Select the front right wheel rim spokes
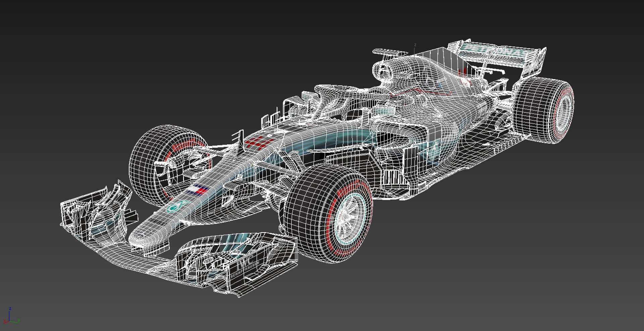The height and width of the screenshot is (331, 644). (351, 219)
